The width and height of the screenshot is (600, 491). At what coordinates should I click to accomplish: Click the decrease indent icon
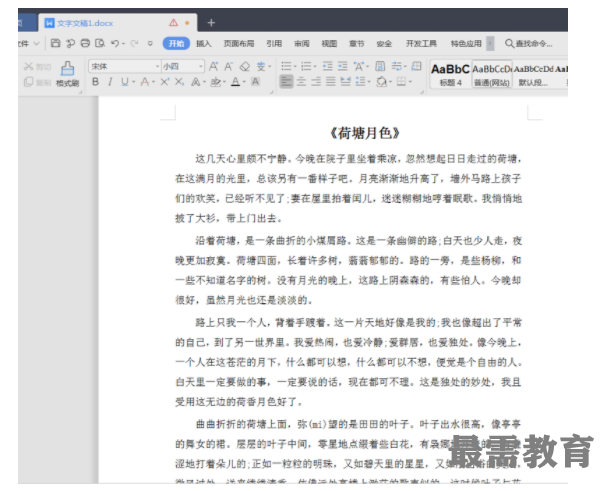[328, 66]
